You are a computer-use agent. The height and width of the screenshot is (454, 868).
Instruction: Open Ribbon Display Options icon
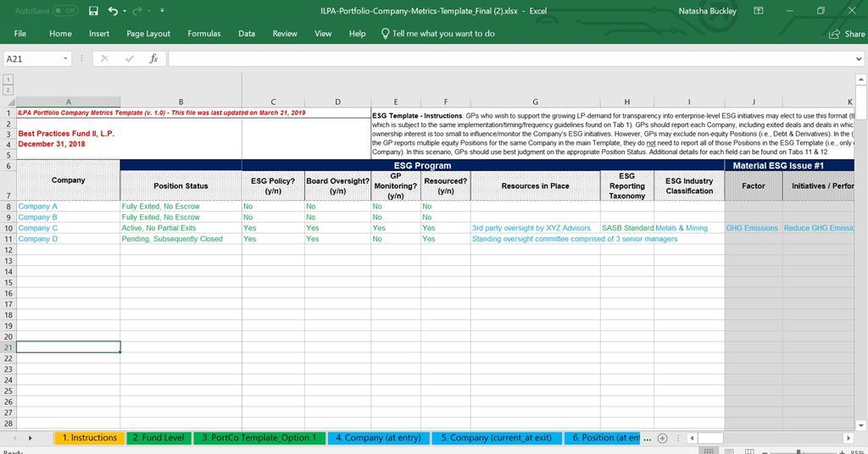pos(759,10)
